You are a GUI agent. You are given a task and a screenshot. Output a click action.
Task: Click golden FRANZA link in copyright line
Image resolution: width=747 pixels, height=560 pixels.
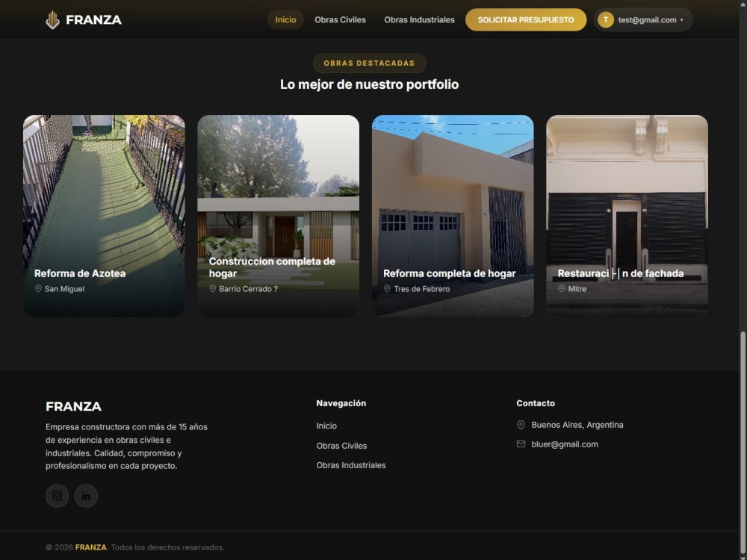pyautogui.click(x=90, y=547)
